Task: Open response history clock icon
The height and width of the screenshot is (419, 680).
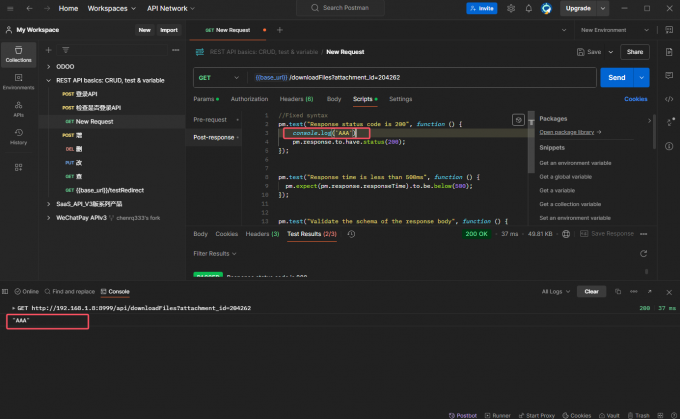Action: (x=351, y=234)
